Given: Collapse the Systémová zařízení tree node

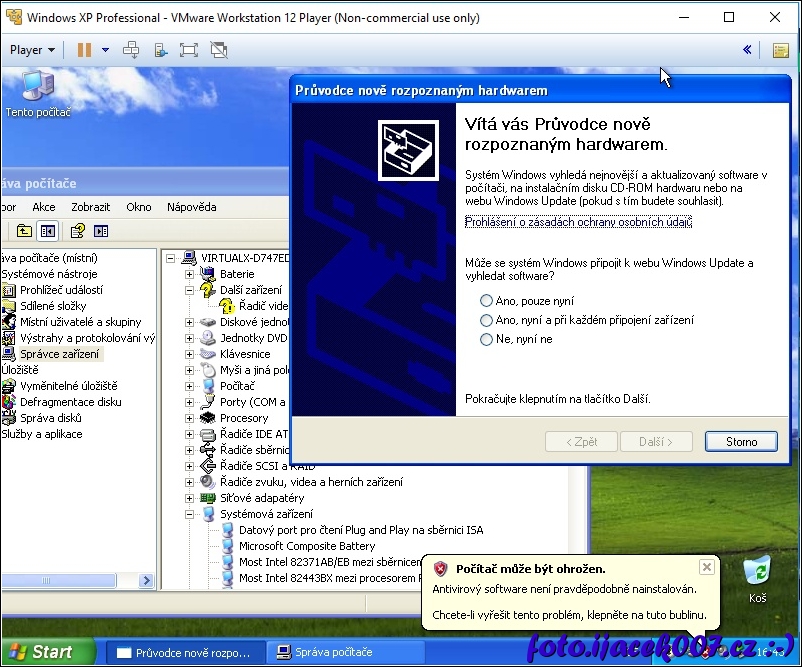Looking at the screenshot, I should point(190,514).
